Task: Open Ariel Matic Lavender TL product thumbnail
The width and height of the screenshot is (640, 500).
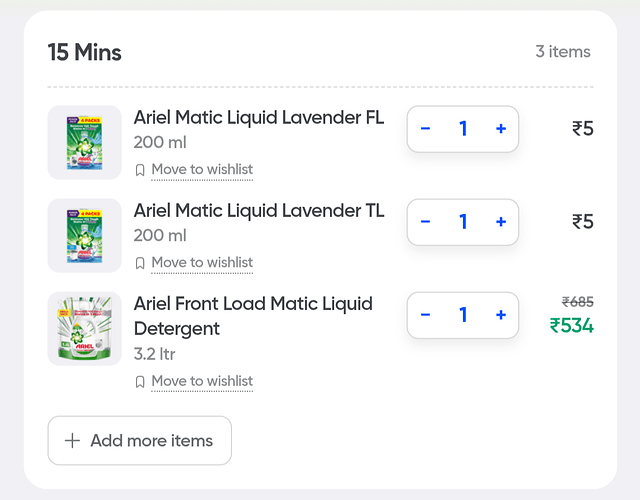Action: (x=85, y=236)
